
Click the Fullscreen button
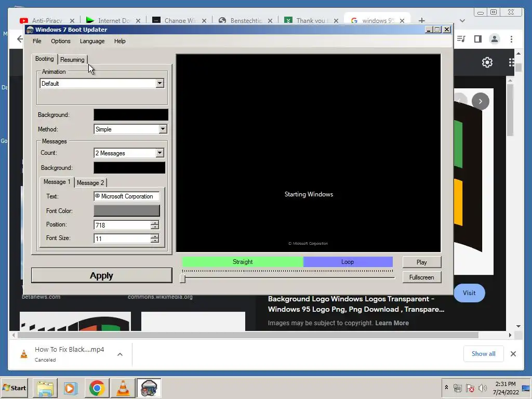[x=422, y=277]
